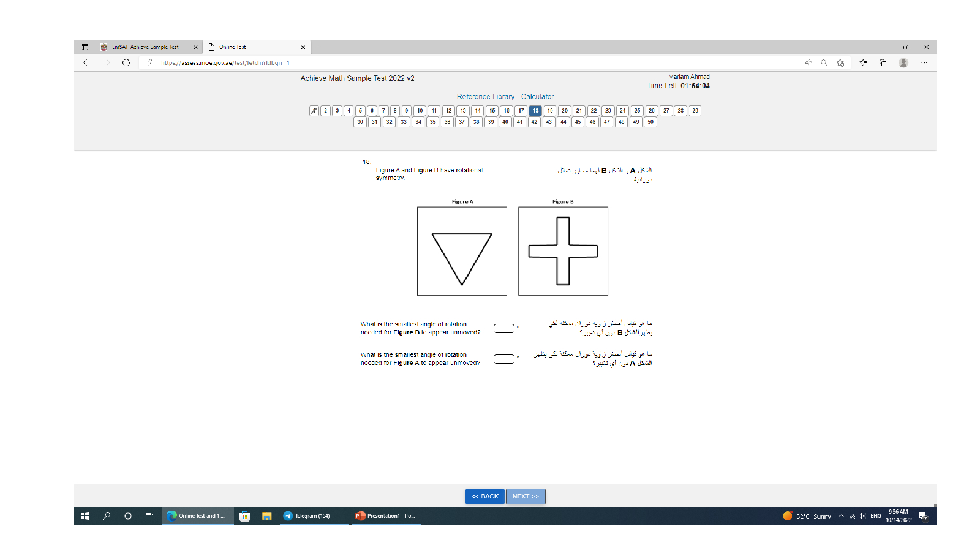
Task: Click the zoom magnifier icon in address bar
Action: coord(824,62)
